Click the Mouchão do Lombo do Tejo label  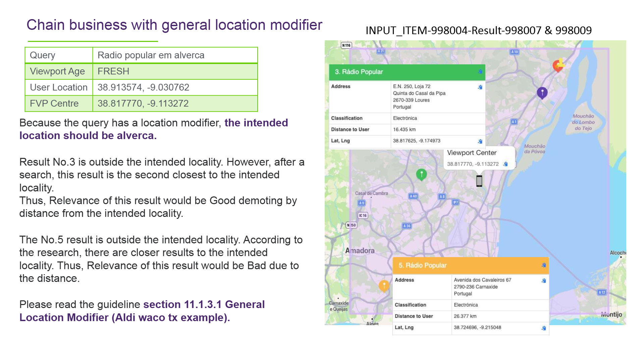click(x=583, y=122)
